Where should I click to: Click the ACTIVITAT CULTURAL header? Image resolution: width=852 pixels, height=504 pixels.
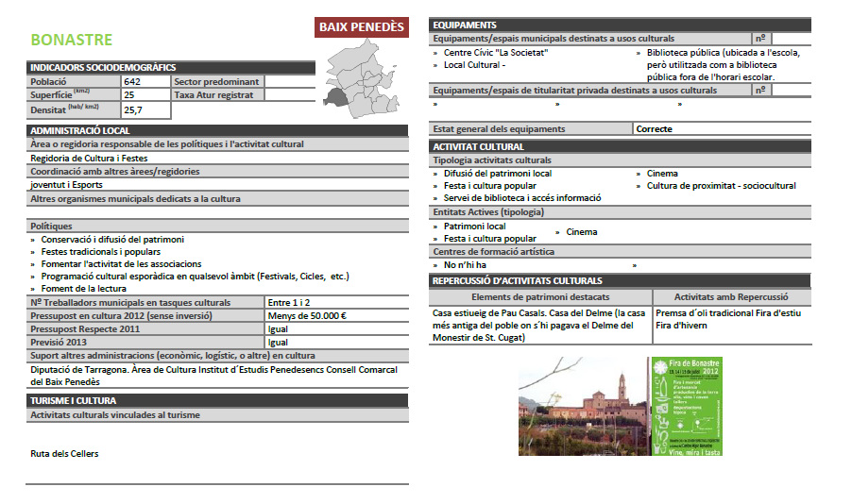620,146
